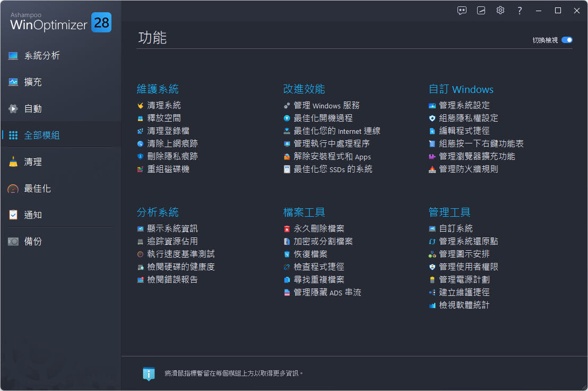
Task: Launch 管理 Windows 服務 module
Action: 326,106
